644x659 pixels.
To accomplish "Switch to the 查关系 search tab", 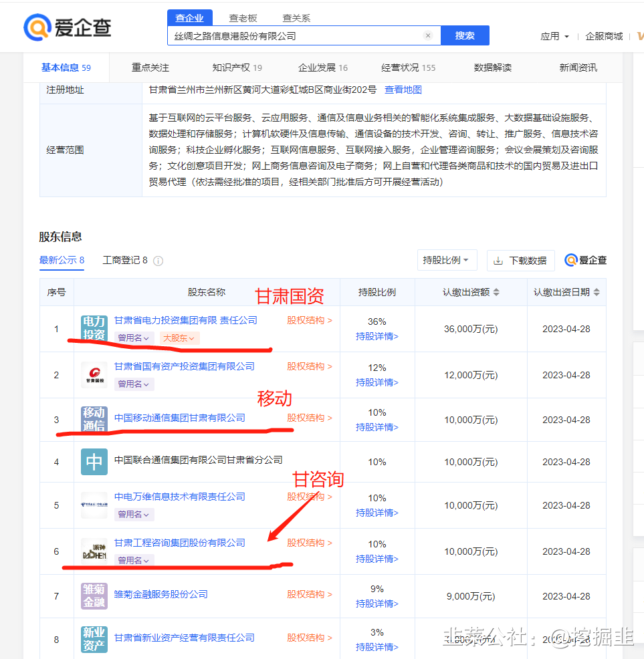I will 296,18.
